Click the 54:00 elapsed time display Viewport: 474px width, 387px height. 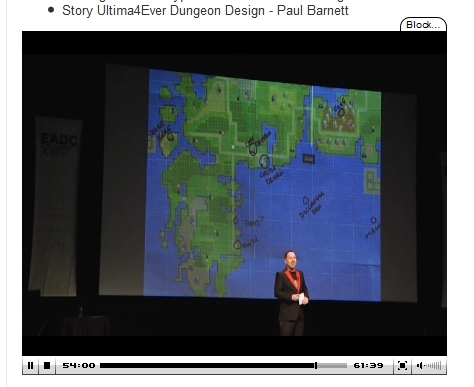[79, 366]
